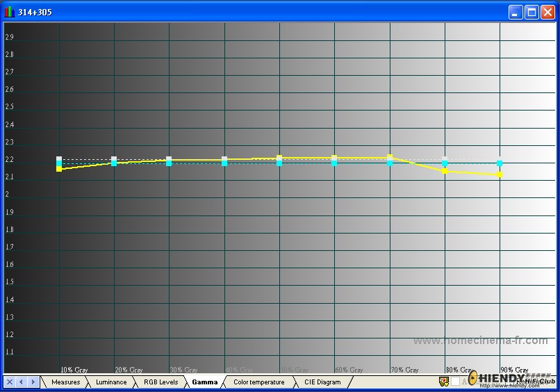Click the colorful icon in the bottom status bar
Viewport: 560px width, 392px height.
point(444,382)
